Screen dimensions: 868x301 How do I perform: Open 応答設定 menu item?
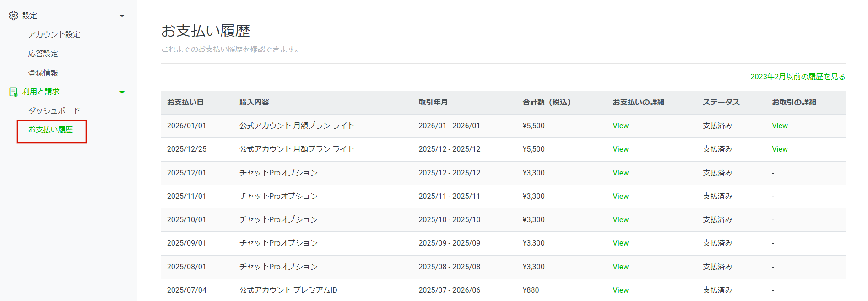point(43,54)
